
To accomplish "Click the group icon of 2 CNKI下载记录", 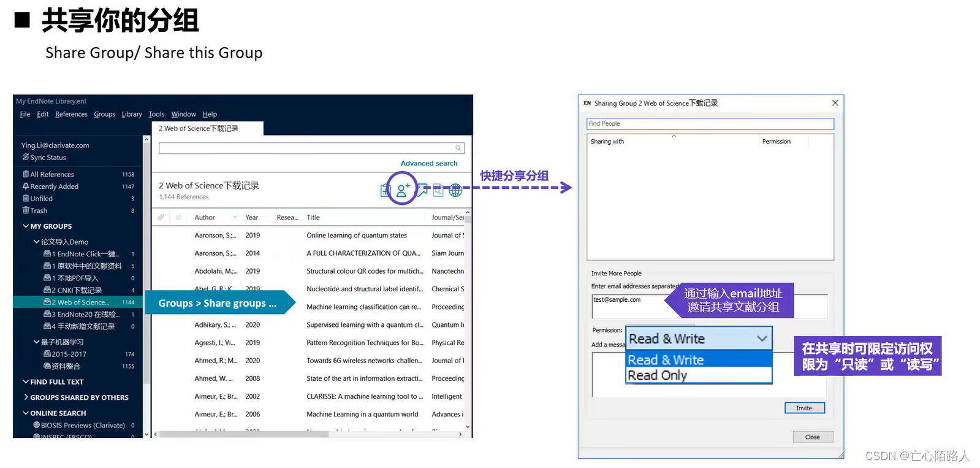I will [47, 290].
